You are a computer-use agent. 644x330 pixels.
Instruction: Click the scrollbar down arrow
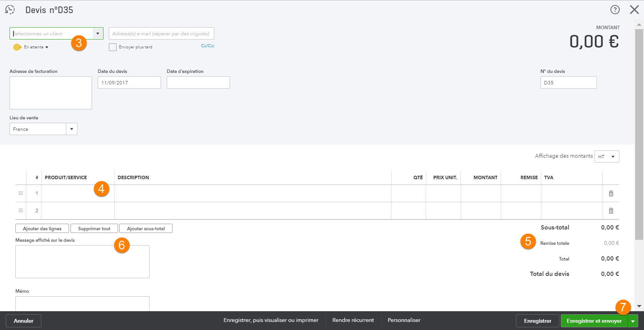pyautogui.click(x=639, y=306)
